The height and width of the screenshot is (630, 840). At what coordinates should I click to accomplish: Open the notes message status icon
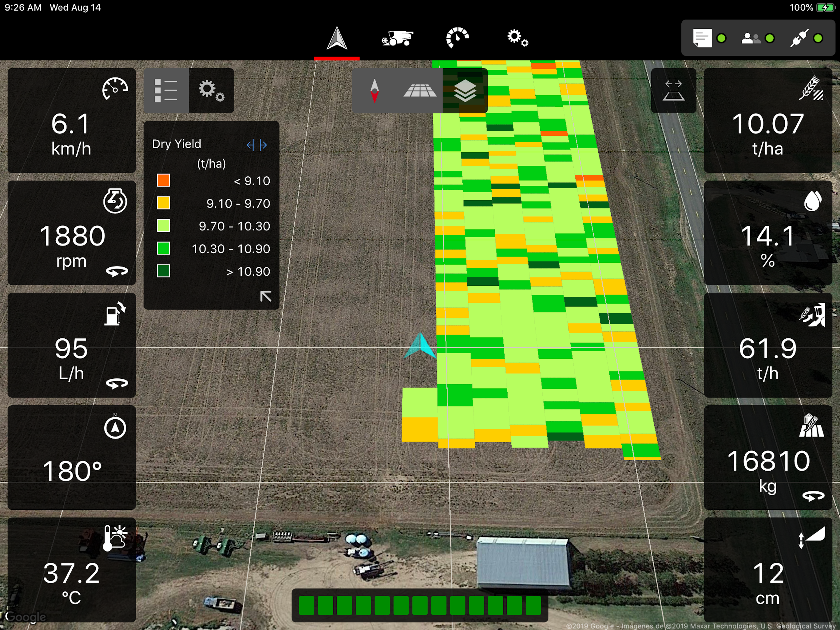click(702, 38)
